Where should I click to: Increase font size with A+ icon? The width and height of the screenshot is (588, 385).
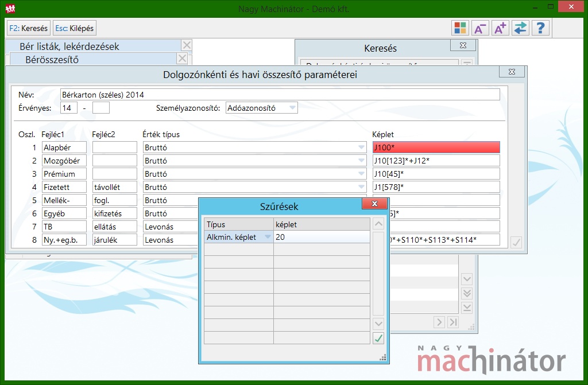point(500,28)
